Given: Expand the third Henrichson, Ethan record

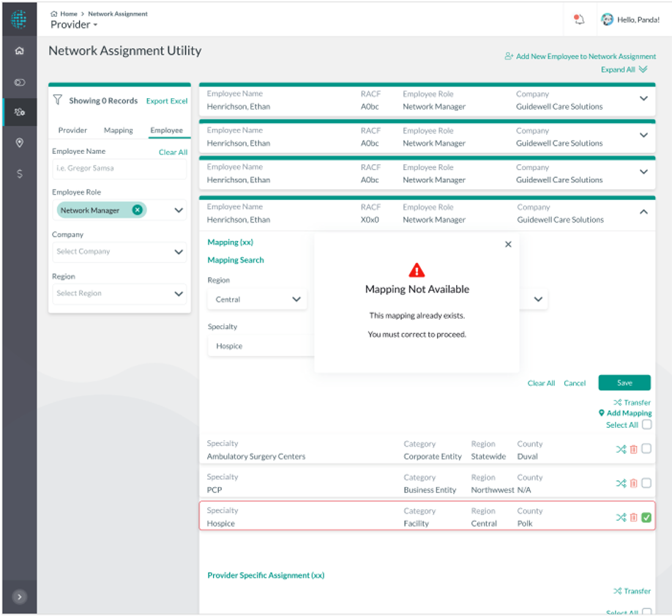Looking at the screenshot, I should click(643, 172).
